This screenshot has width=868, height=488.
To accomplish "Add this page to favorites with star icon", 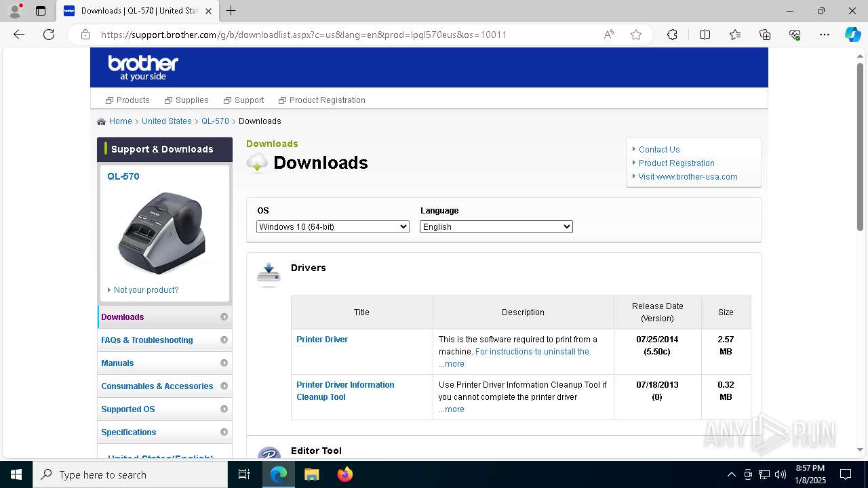I will click(x=636, y=35).
